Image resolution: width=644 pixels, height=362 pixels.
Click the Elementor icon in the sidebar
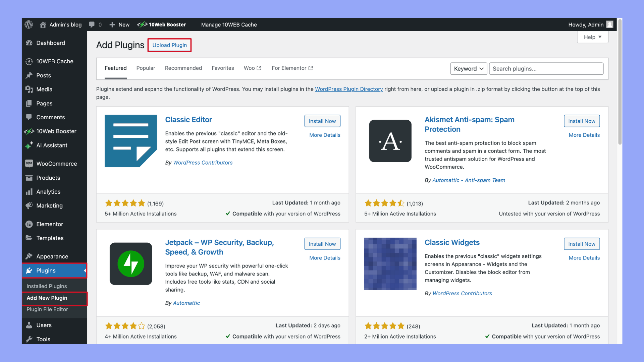coord(29,224)
